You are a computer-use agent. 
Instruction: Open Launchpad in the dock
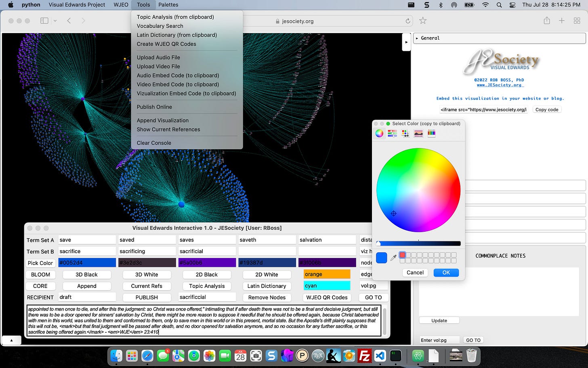(x=132, y=356)
